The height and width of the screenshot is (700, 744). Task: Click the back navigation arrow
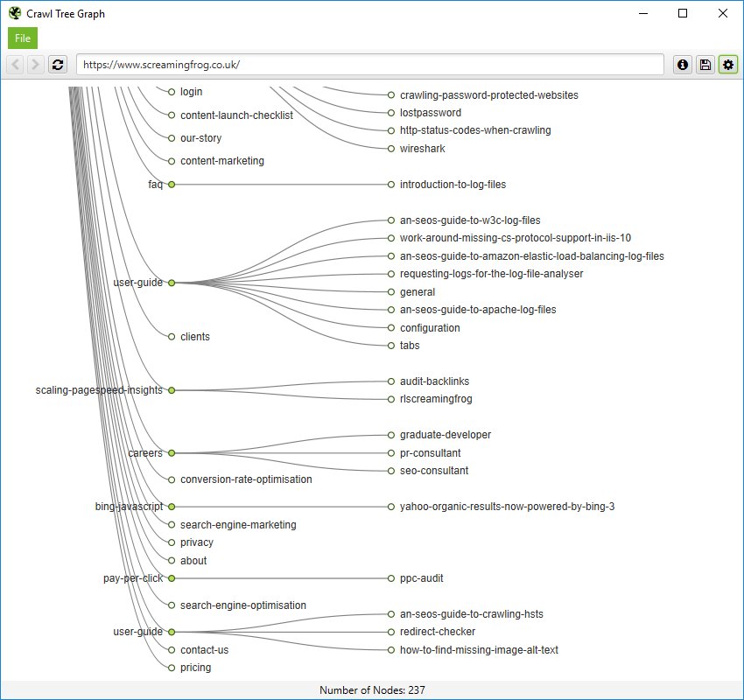click(14, 64)
